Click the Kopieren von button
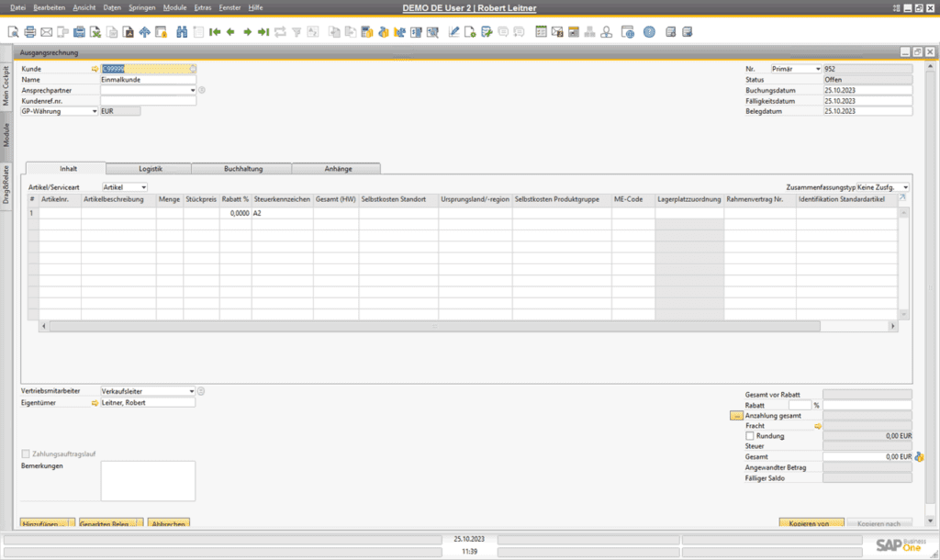940x560 pixels. tap(811, 523)
